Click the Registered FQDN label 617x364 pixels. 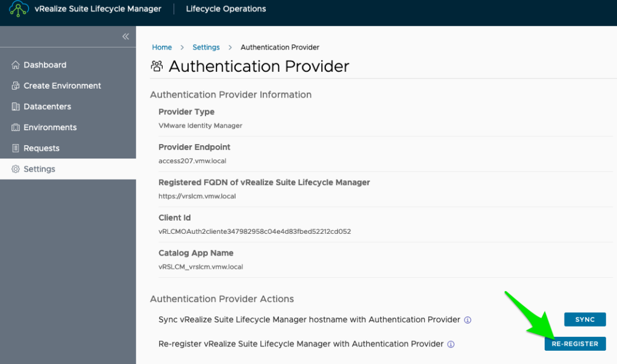264,182
